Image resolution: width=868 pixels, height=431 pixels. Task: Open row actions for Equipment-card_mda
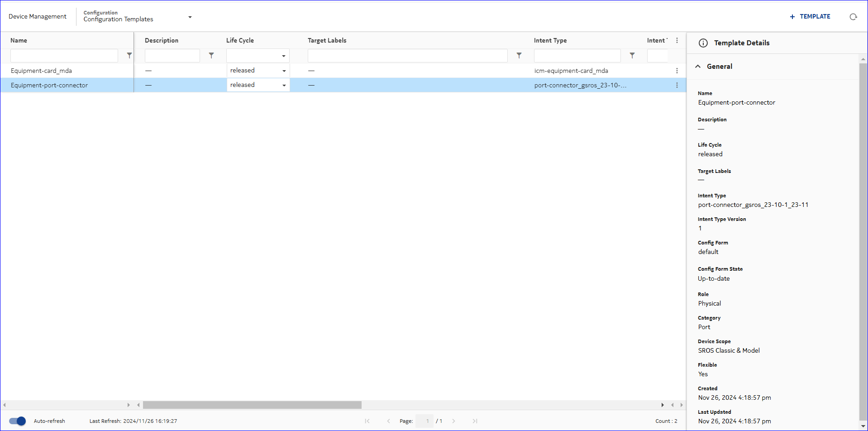click(677, 71)
